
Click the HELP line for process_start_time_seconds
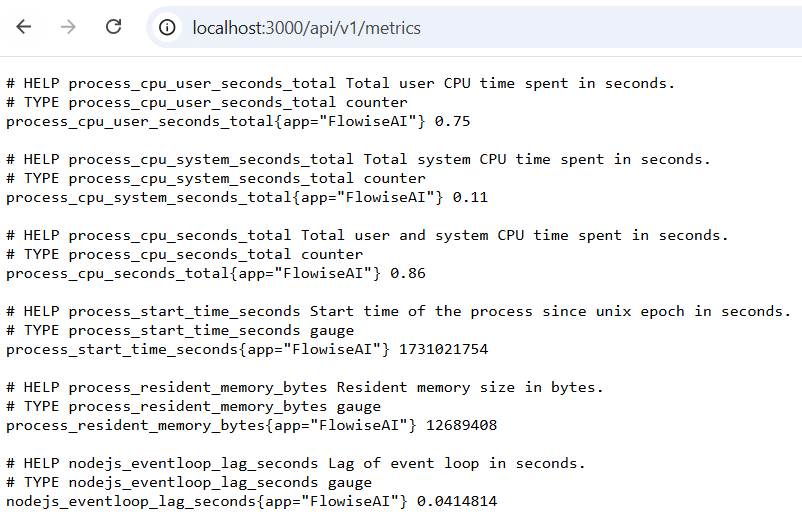tap(398, 311)
